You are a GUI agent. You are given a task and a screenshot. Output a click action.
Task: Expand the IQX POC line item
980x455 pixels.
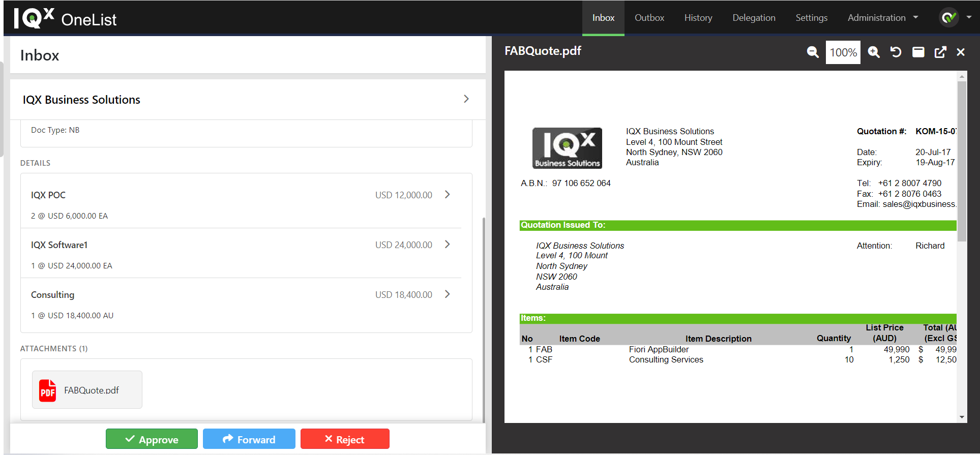(x=448, y=195)
